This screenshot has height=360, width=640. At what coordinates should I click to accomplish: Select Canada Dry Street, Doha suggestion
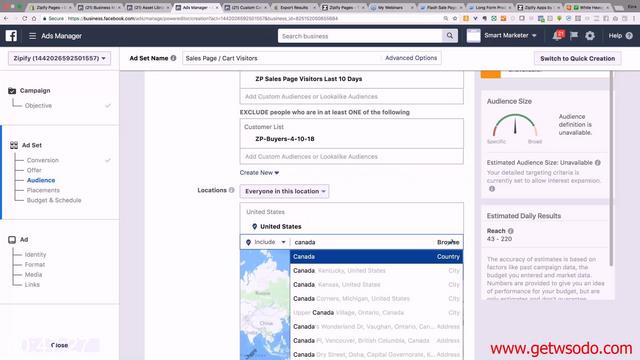click(x=376, y=354)
